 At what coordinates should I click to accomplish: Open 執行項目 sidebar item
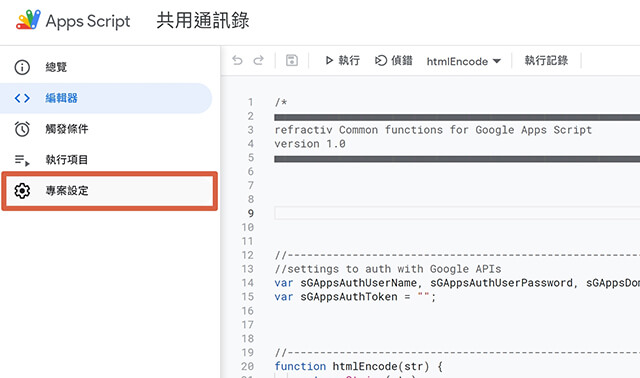106,160
